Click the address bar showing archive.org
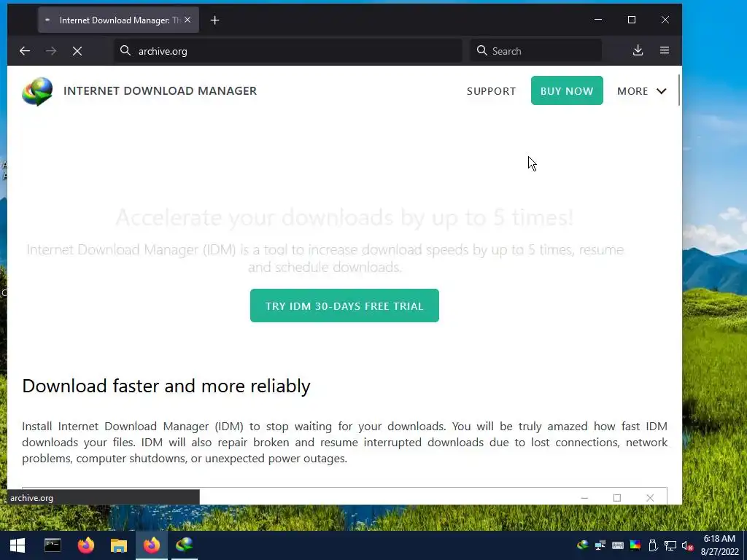 coord(288,50)
